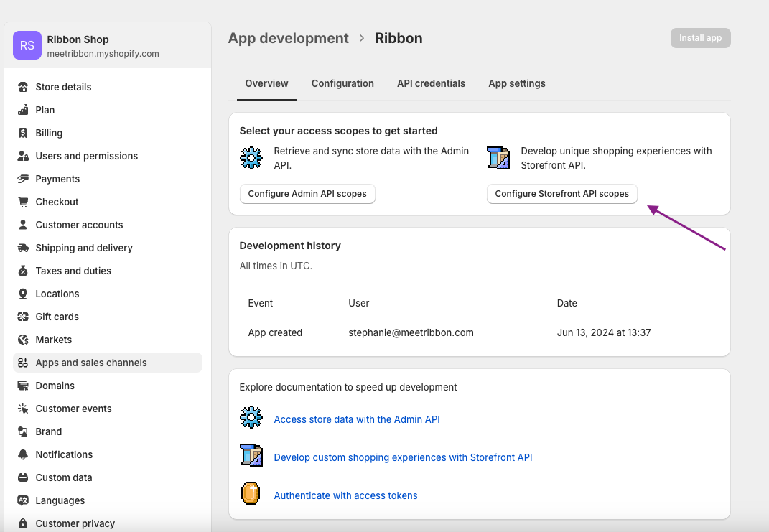769x532 pixels.
Task: Open the API credentials tab
Action: (x=431, y=83)
